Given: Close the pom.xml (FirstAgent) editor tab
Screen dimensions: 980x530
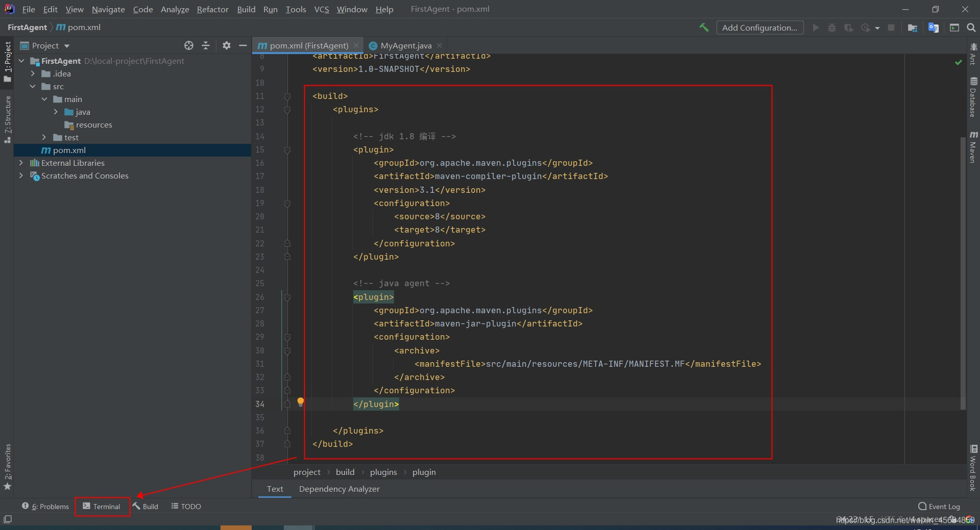Looking at the screenshot, I should [x=356, y=45].
